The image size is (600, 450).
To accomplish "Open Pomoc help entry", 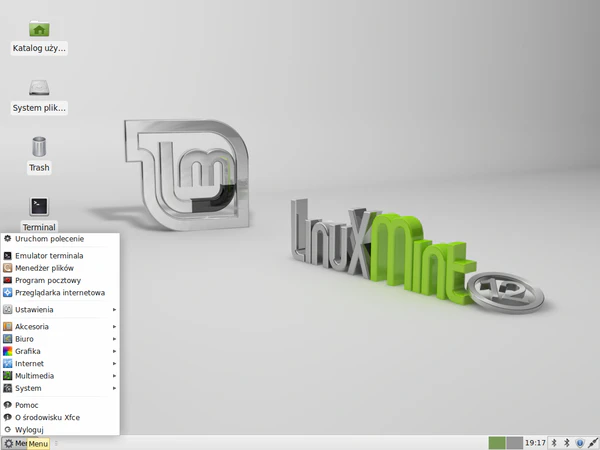I will coord(27,405).
